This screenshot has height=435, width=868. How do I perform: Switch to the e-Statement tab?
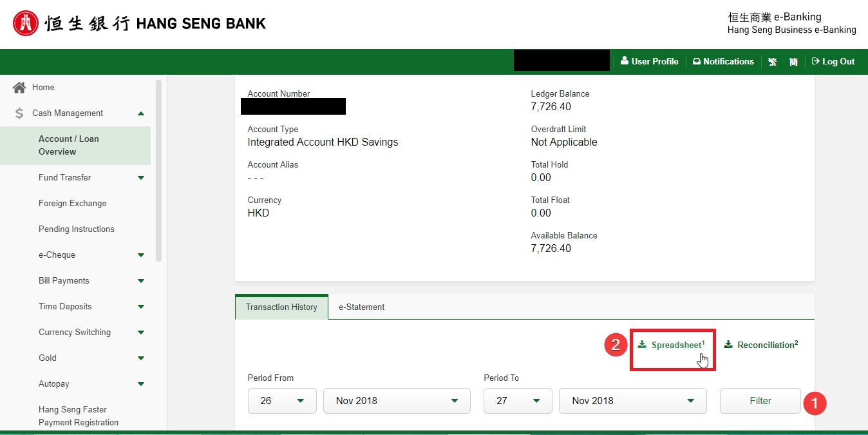point(361,307)
